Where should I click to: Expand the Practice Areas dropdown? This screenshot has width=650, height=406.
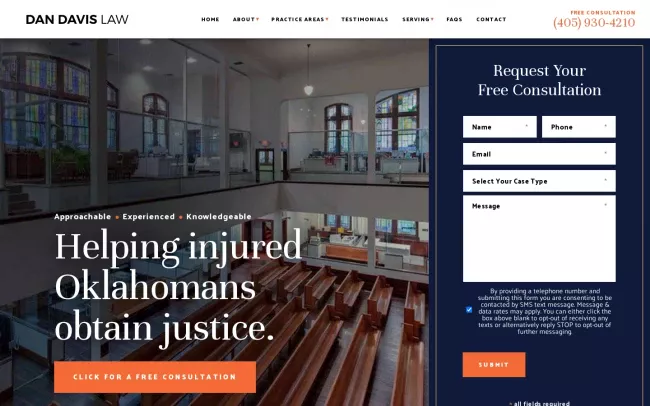[x=300, y=19]
